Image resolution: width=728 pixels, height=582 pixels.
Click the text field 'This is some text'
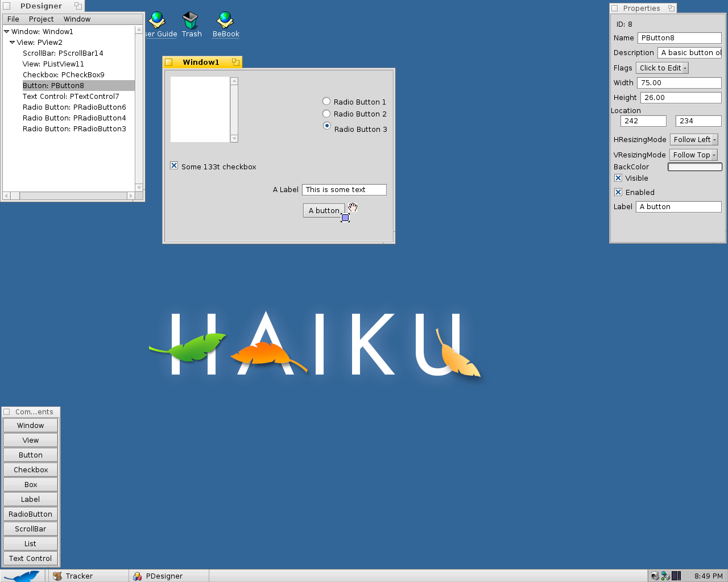[x=344, y=190]
